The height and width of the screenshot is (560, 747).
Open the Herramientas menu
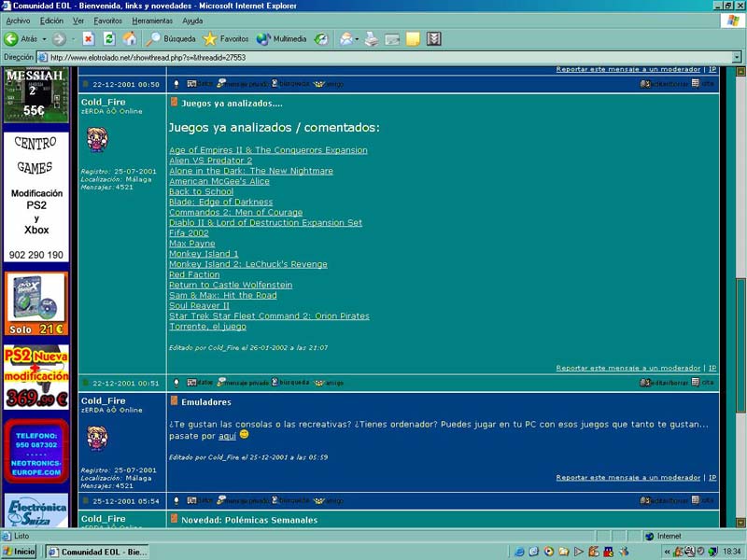coord(151,21)
